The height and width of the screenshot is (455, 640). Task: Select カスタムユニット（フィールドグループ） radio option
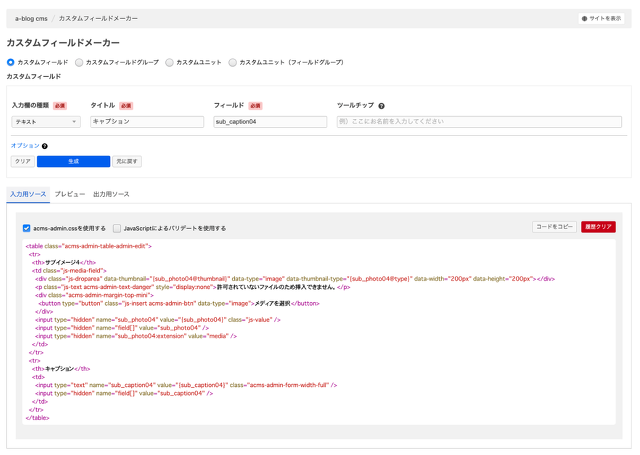(233, 62)
